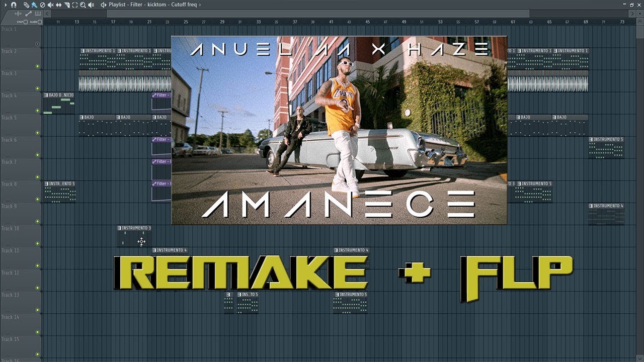Select the dashed-box Select tool

tap(75, 5)
